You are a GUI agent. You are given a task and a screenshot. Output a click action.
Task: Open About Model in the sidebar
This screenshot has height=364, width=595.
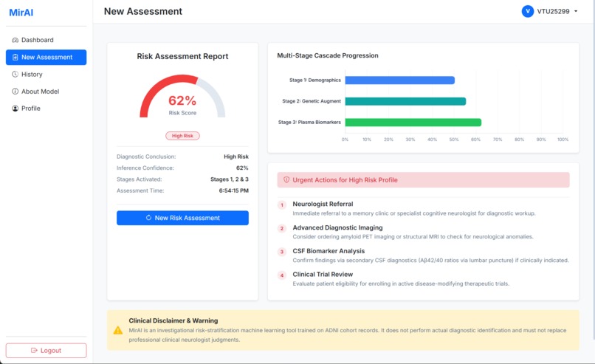coord(46,92)
